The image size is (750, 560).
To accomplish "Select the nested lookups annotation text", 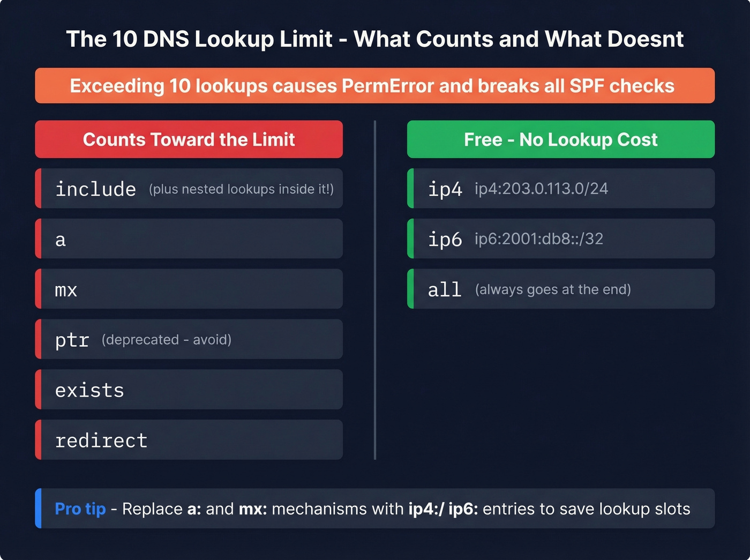I will pos(241,189).
